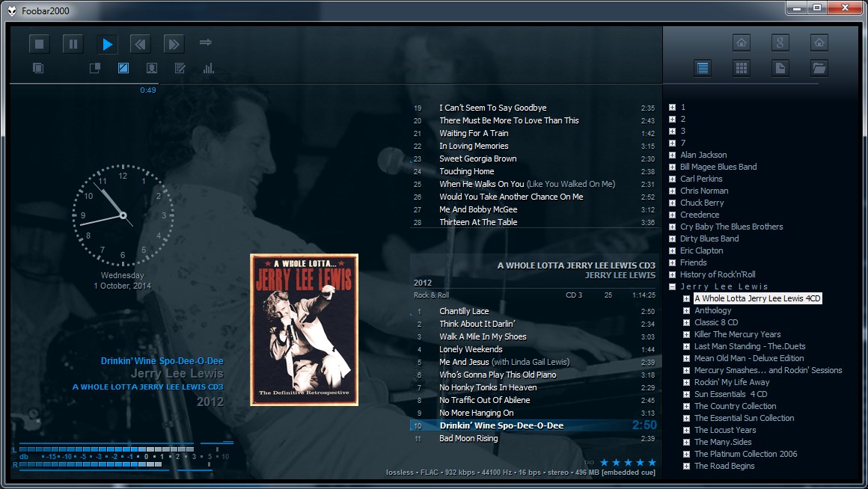
Task: Set rating with the first blue star
Action: pyautogui.click(x=604, y=462)
